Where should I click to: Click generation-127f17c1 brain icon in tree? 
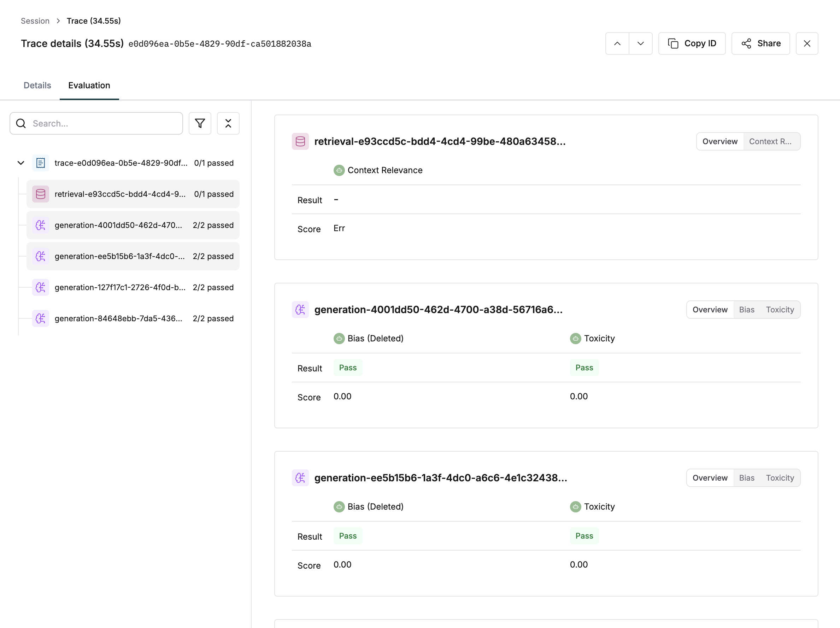(41, 287)
